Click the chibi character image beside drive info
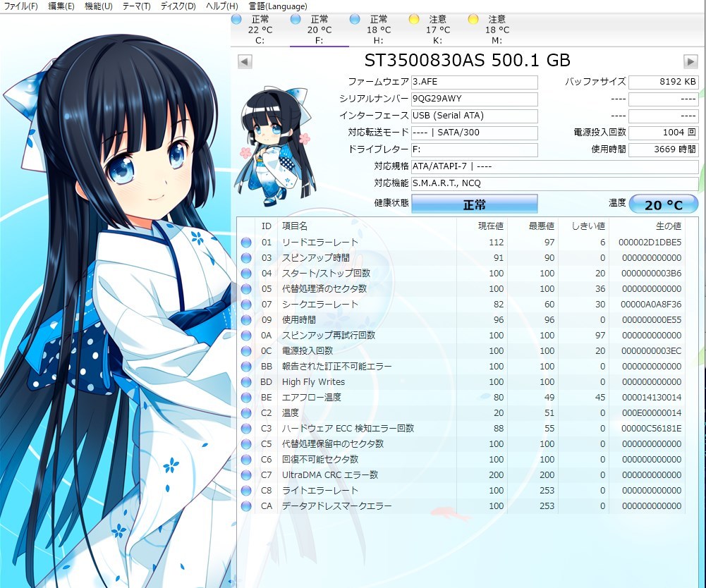The height and width of the screenshot is (588, 706). (275, 147)
